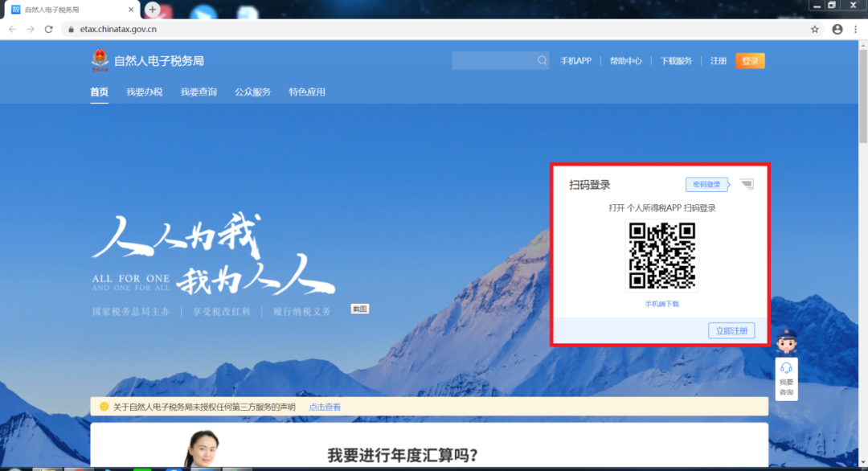This screenshot has width=868, height=471.
Task: Click the yellow notice icon in announcement bar
Action: click(x=104, y=407)
